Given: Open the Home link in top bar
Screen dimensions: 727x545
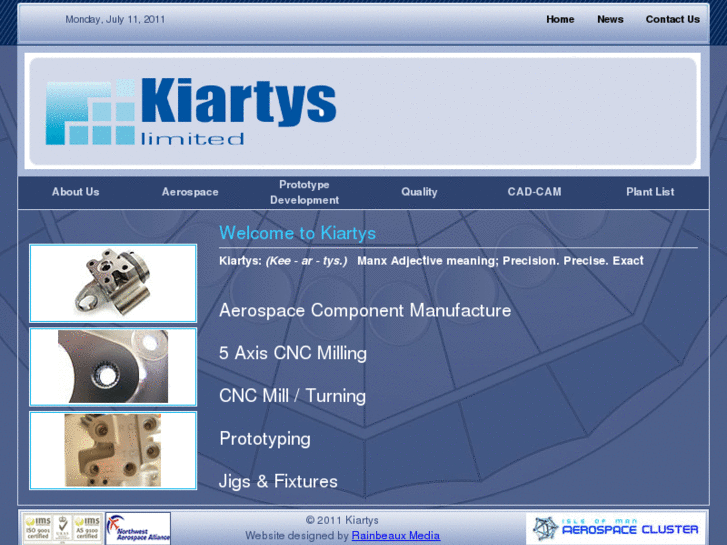Looking at the screenshot, I should [x=560, y=19].
